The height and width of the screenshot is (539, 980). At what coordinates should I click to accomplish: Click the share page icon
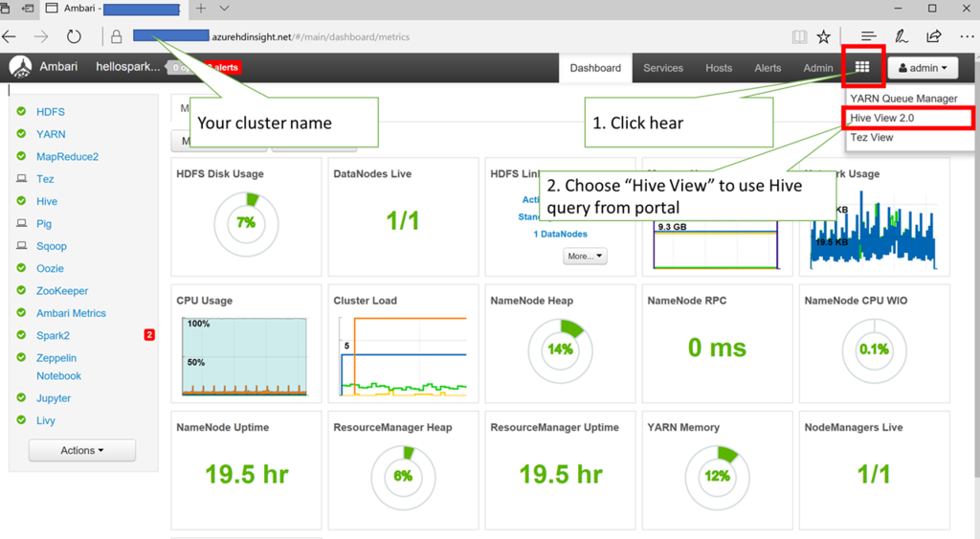coord(934,36)
